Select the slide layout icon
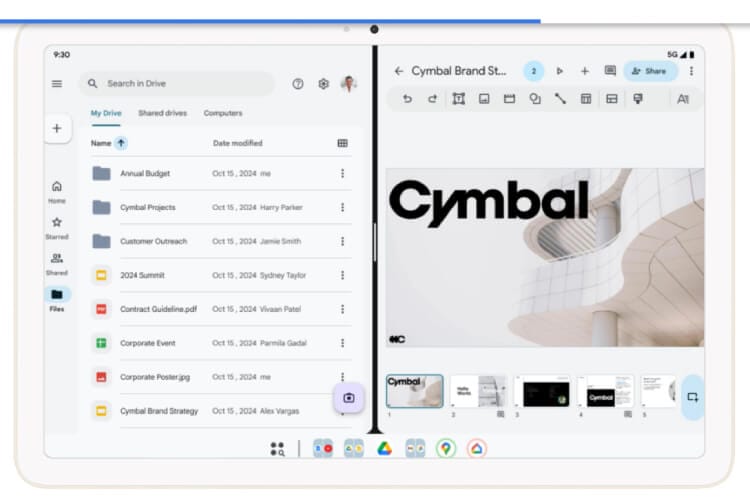Screen dimensions: 750x500 tap(509, 99)
